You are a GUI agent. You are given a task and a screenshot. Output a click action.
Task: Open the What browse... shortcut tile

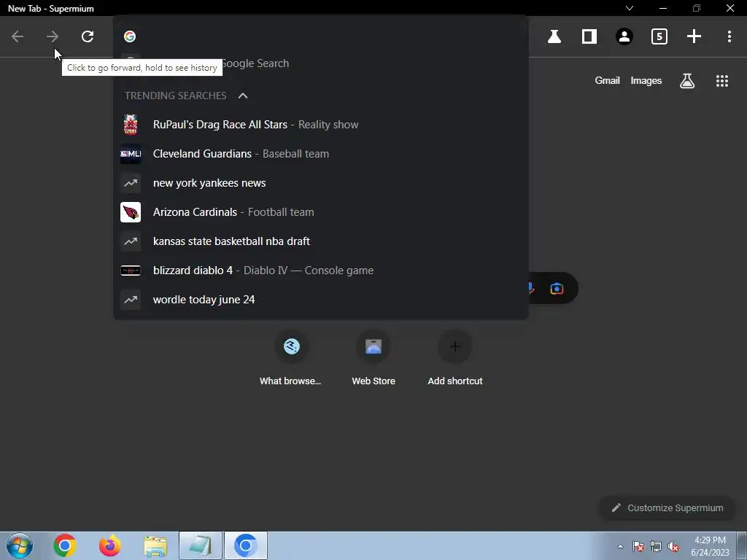click(x=291, y=359)
